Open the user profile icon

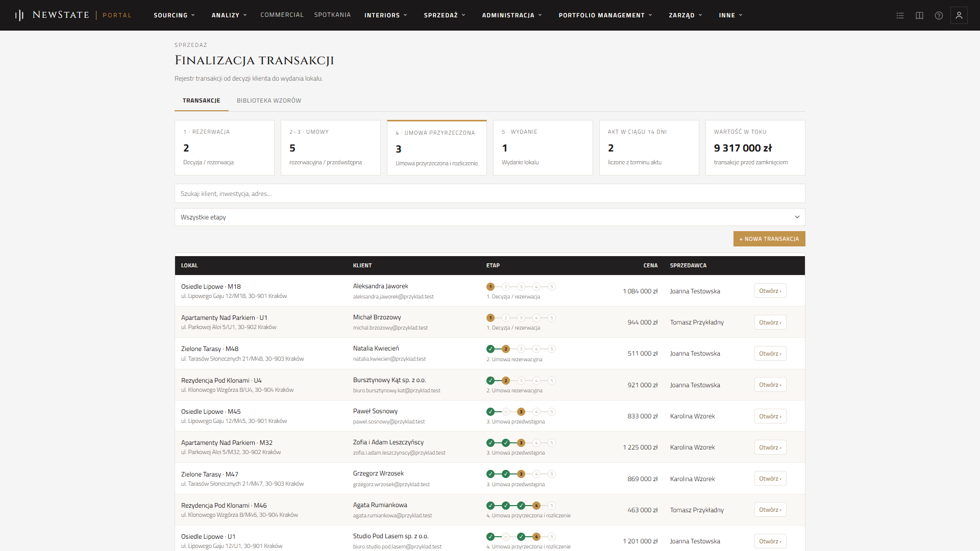click(x=959, y=15)
